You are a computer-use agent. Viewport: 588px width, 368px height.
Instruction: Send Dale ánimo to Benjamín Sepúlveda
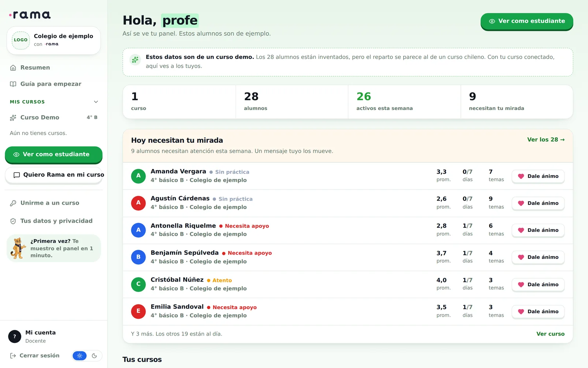click(538, 257)
